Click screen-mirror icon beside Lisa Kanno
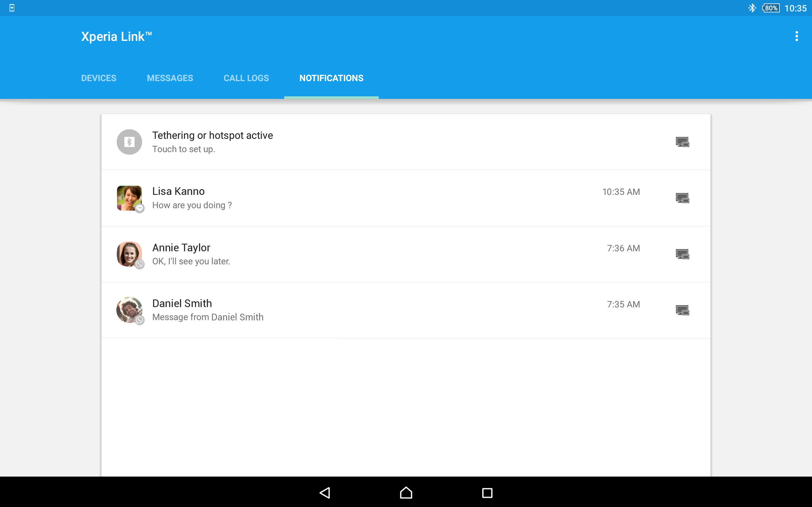The height and width of the screenshot is (507, 812). coord(682,198)
